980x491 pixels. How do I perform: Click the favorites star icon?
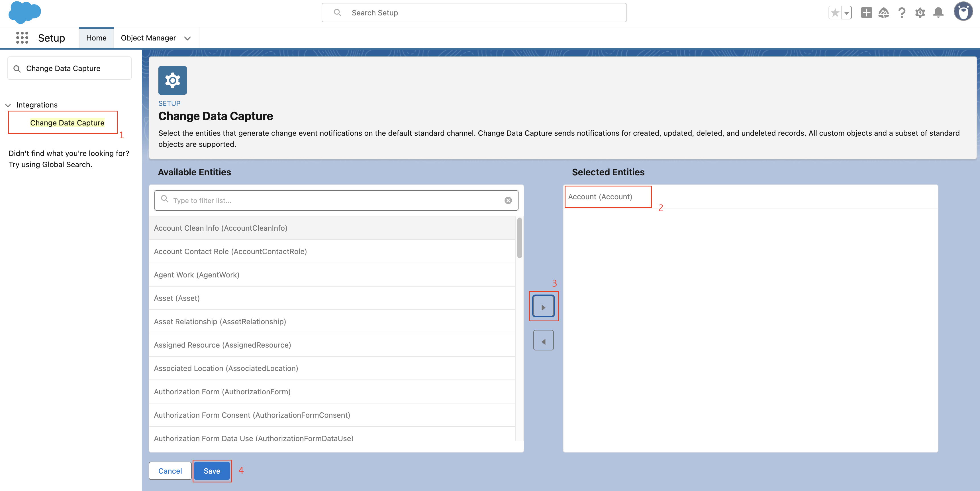point(835,13)
